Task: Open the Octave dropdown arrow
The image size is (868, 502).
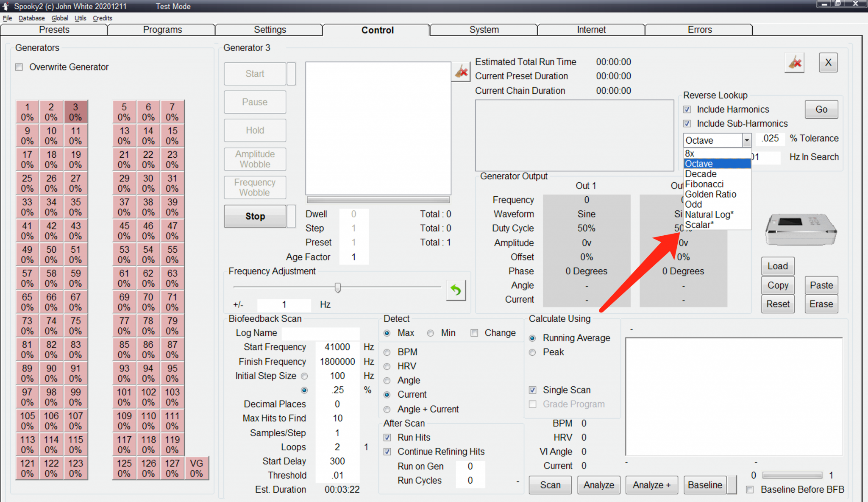Action: tap(746, 140)
